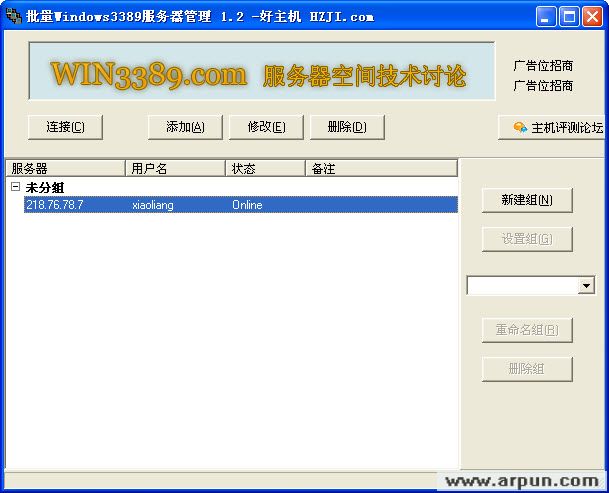609x493 pixels.
Task: Open the group selection dropdown arrow
Action: tap(586, 286)
